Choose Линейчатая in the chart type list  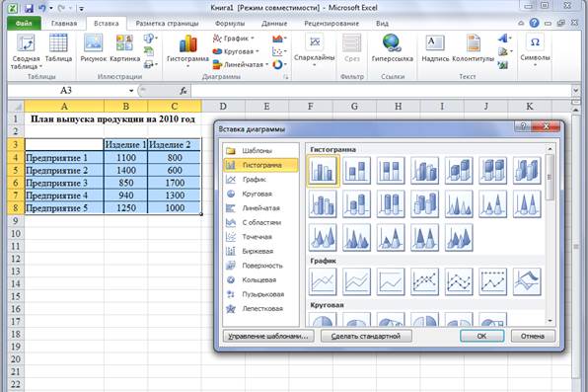click(x=260, y=208)
